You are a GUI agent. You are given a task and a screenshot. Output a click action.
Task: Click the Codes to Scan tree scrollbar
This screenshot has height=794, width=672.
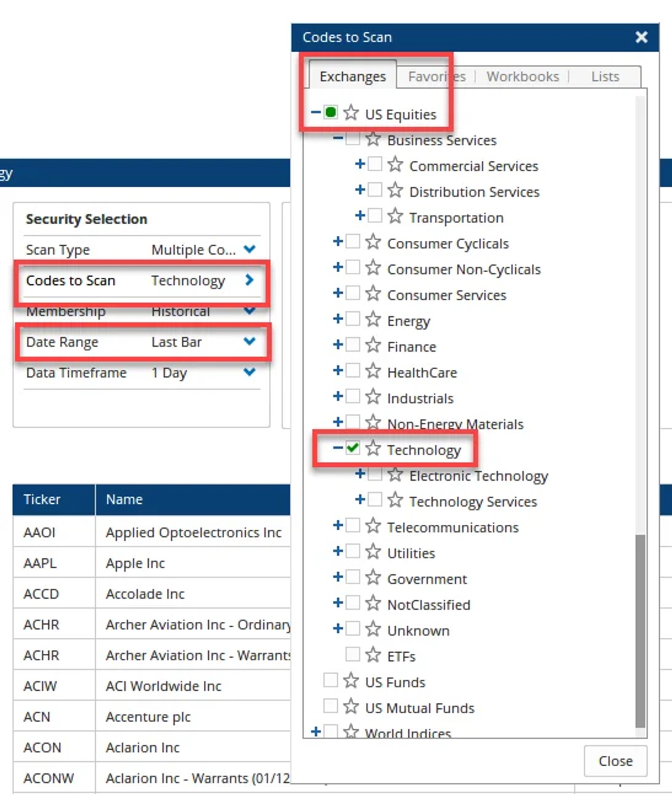tap(640, 631)
